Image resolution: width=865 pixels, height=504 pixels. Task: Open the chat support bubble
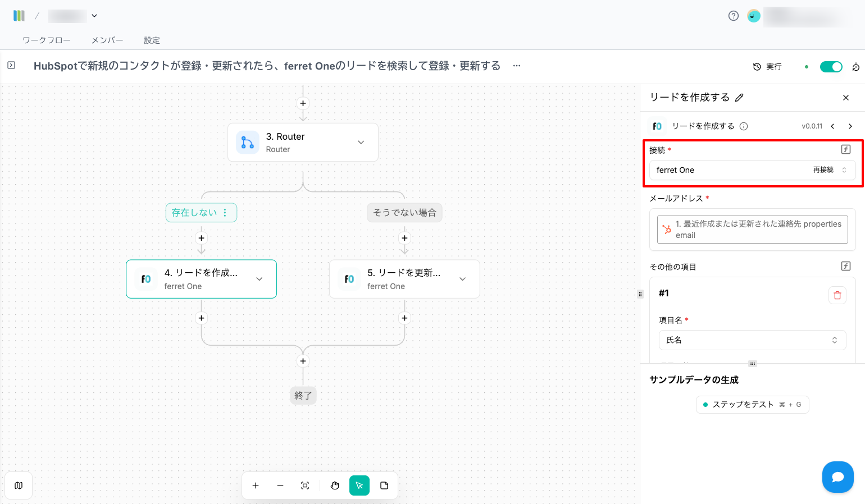click(837, 477)
